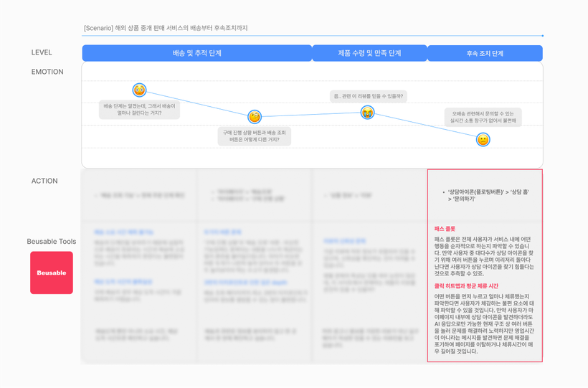
Task: Select the 배송 및 추적 단계 tab
Action: point(196,53)
